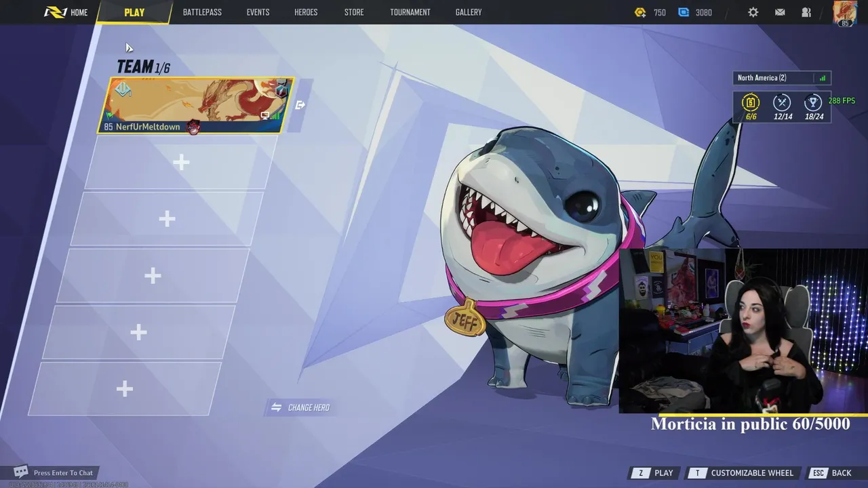868x488 pixels.
Task: Visit the STORE tab
Action: [354, 12]
